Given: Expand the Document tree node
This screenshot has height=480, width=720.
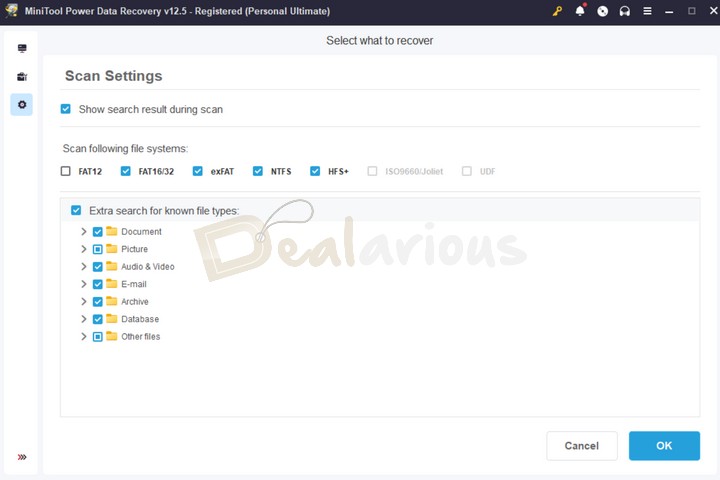Looking at the screenshot, I should 84,232.
